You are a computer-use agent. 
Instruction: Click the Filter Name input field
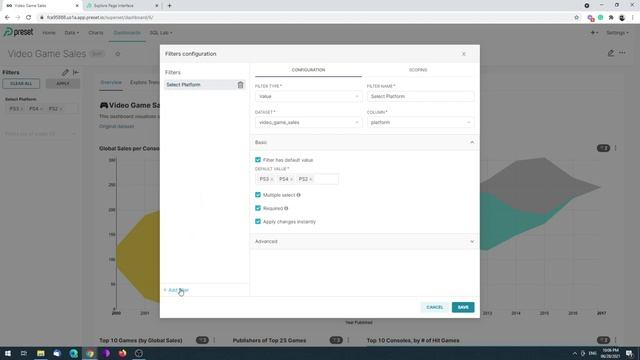420,96
